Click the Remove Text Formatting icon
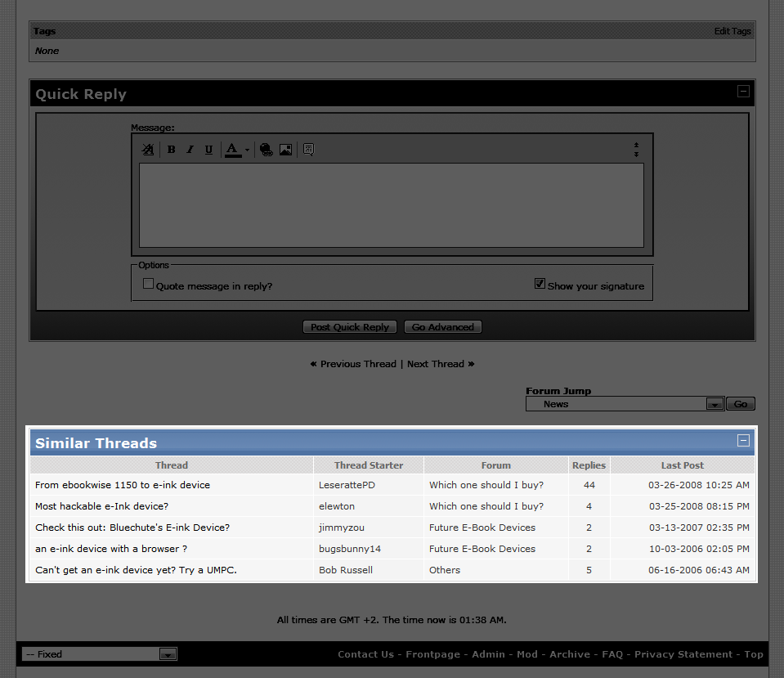784x678 pixels. (x=148, y=149)
